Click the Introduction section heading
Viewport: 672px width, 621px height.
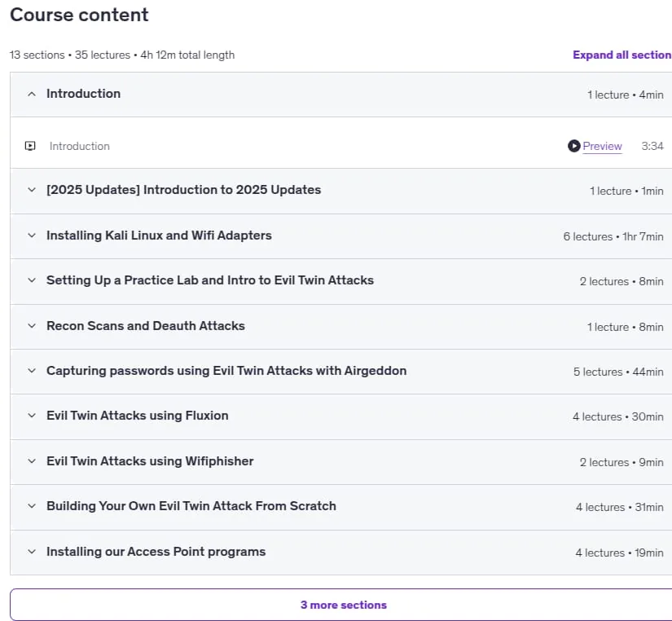[84, 94]
